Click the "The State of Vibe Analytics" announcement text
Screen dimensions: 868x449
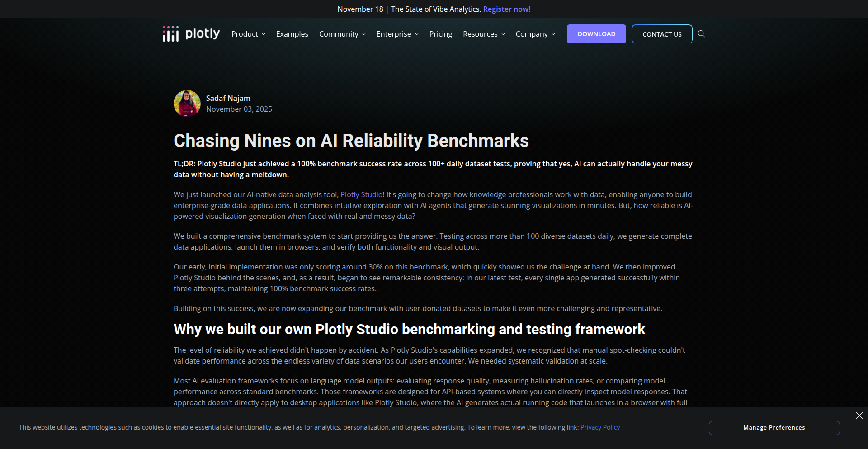pyautogui.click(x=436, y=9)
